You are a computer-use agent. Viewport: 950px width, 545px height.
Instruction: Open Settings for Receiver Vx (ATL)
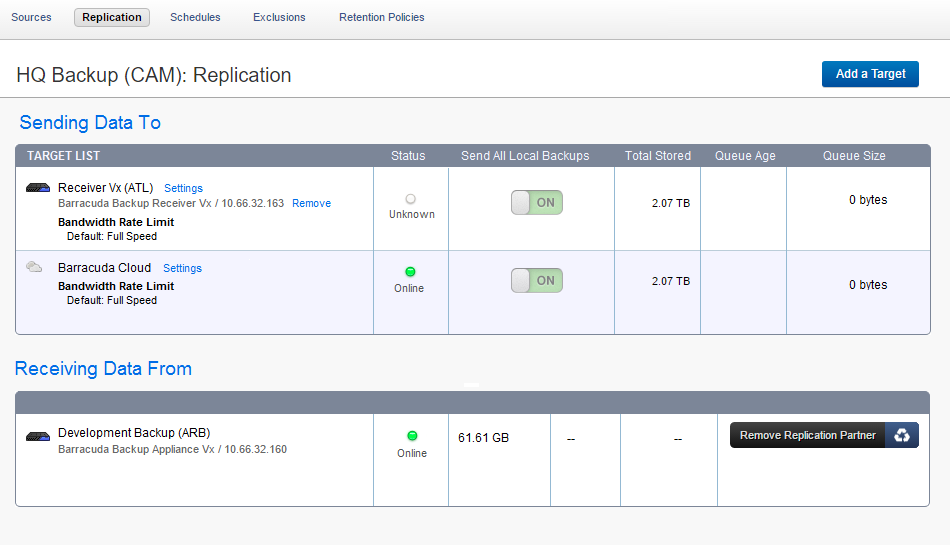pyautogui.click(x=183, y=188)
